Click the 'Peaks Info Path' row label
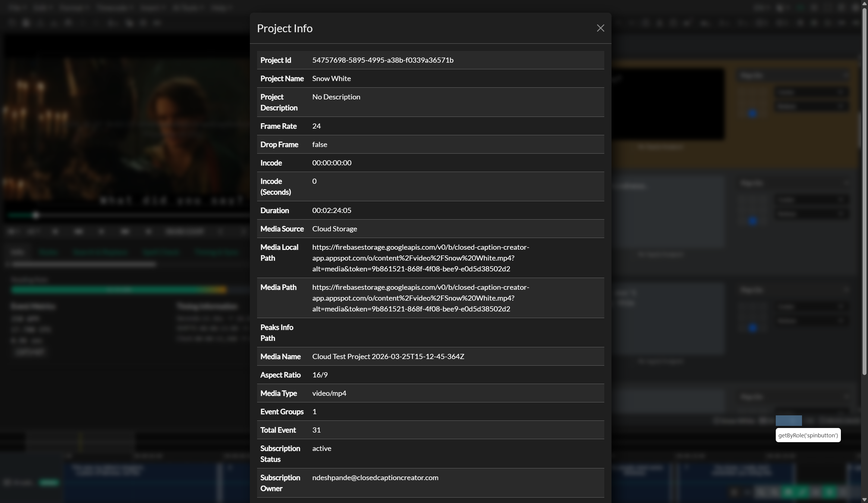Viewport: 868px width, 503px height. point(277,333)
